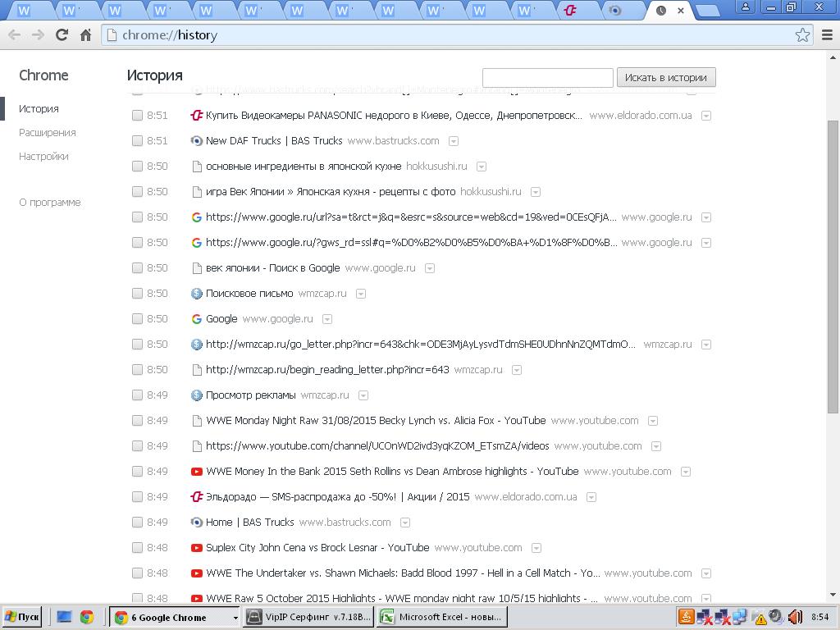
Task: Bookmark this page with the star icon
Action: coord(802,34)
